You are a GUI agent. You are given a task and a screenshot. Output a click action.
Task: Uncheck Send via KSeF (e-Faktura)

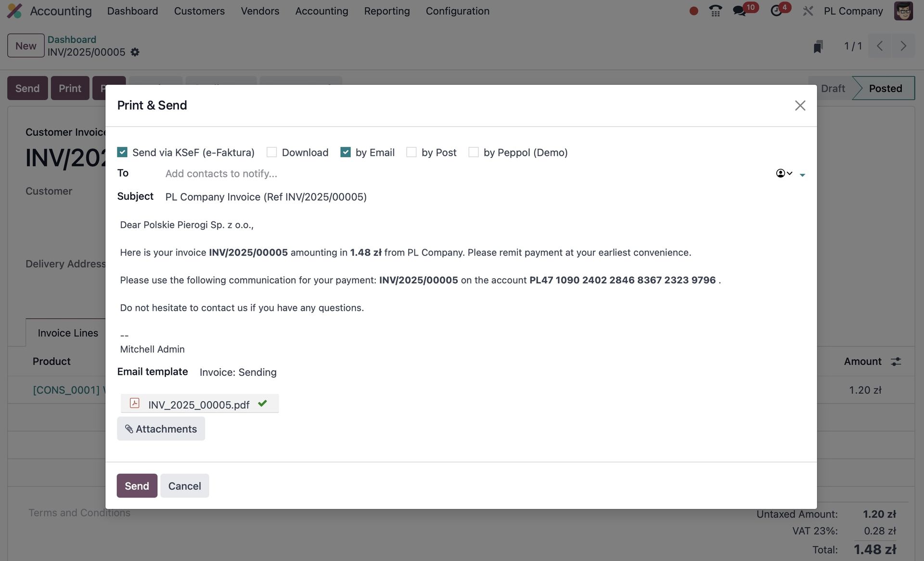tap(122, 153)
